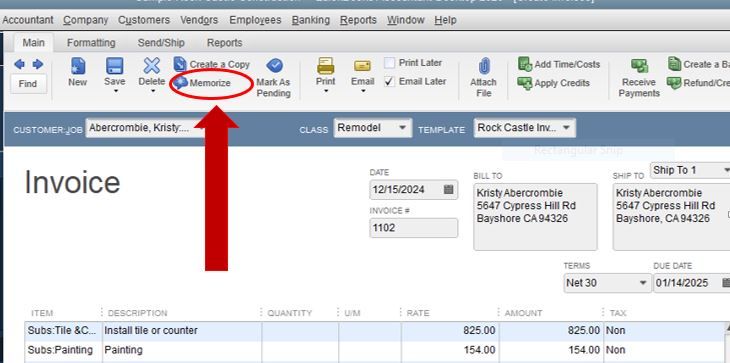Click the QUANTITY column header
The width and height of the screenshot is (730, 363).
289,313
